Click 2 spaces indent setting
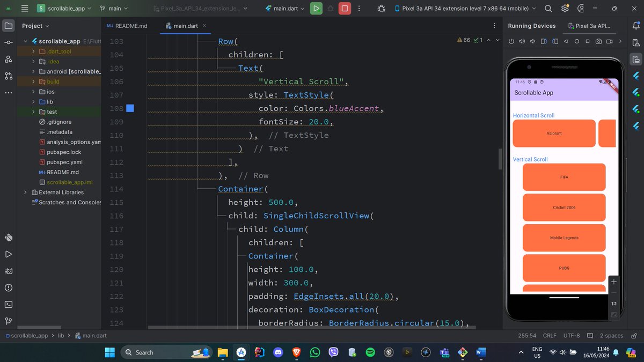The width and height of the screenshot is (644, 362). pyautogui.click(x=612, y=336)
